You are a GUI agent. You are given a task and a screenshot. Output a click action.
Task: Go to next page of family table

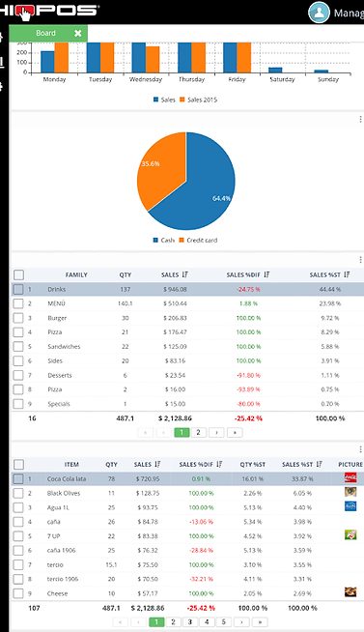click(216, 432)
